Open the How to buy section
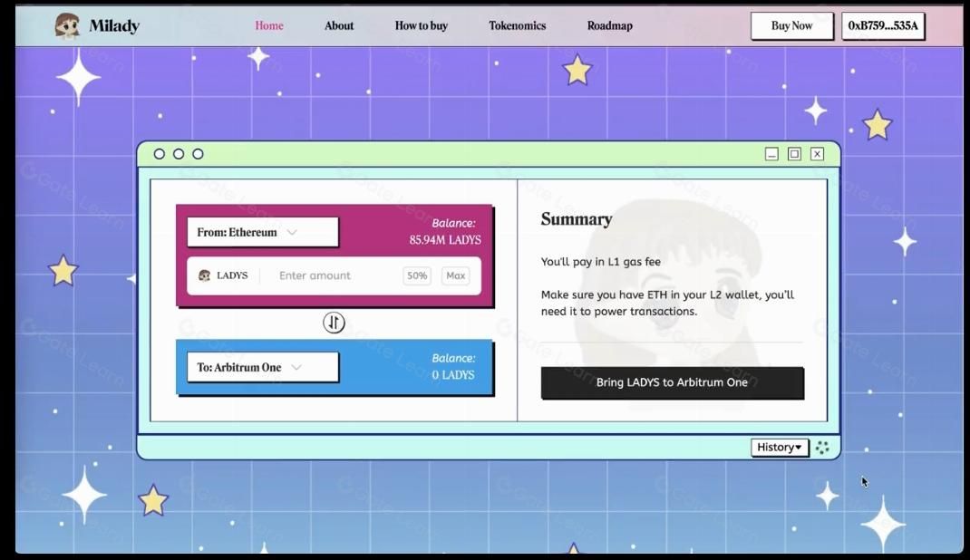Viewport: 970px width, 560px height. click(422, 26)
